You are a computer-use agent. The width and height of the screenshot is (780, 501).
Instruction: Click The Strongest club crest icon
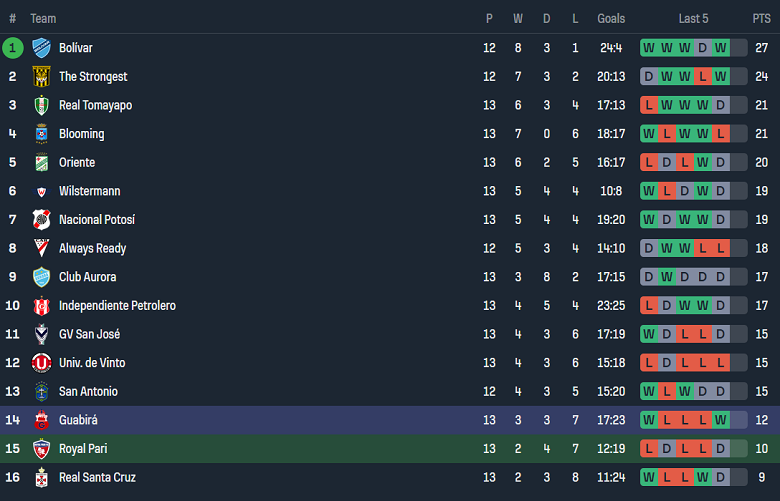tap(41, 77)
